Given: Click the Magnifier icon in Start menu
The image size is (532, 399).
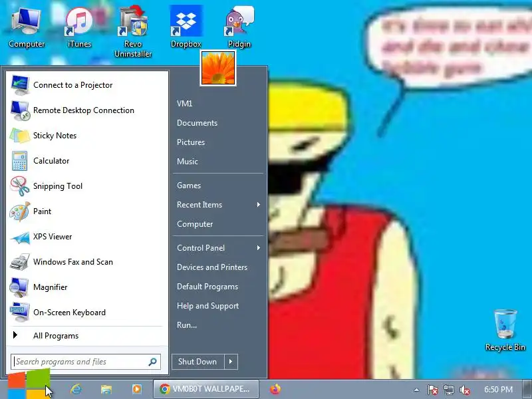Looking at the screenshot, I should (x=20, y=287).
